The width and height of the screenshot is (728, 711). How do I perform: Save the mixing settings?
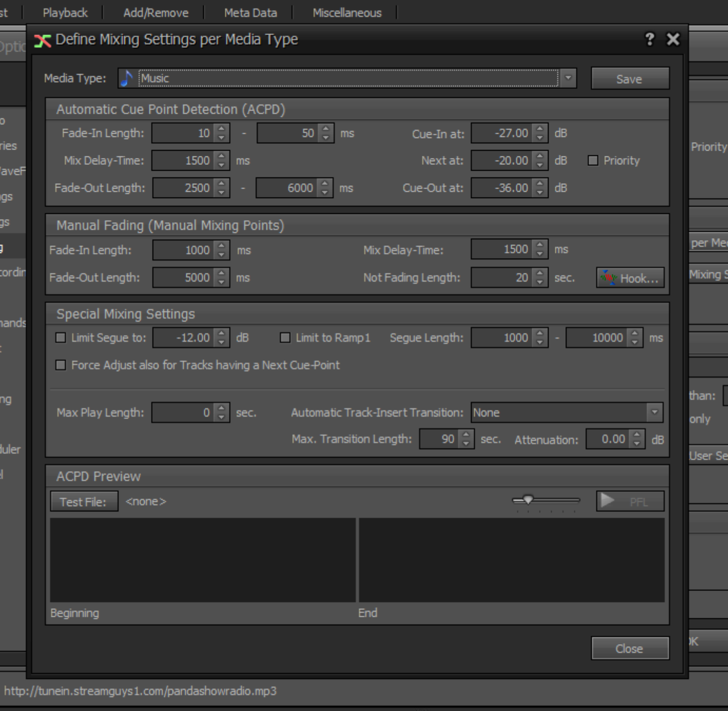(630, 78)
